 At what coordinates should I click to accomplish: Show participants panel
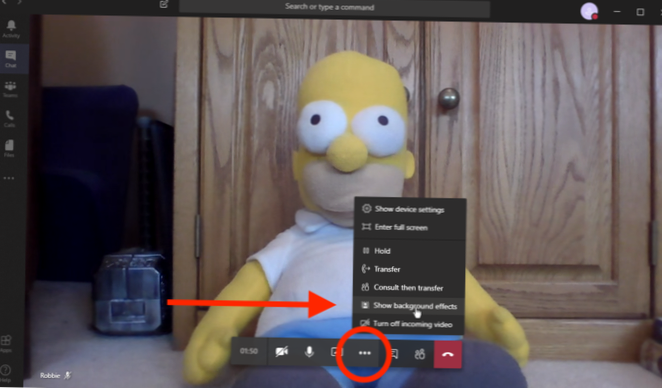[x=420, y=354]
